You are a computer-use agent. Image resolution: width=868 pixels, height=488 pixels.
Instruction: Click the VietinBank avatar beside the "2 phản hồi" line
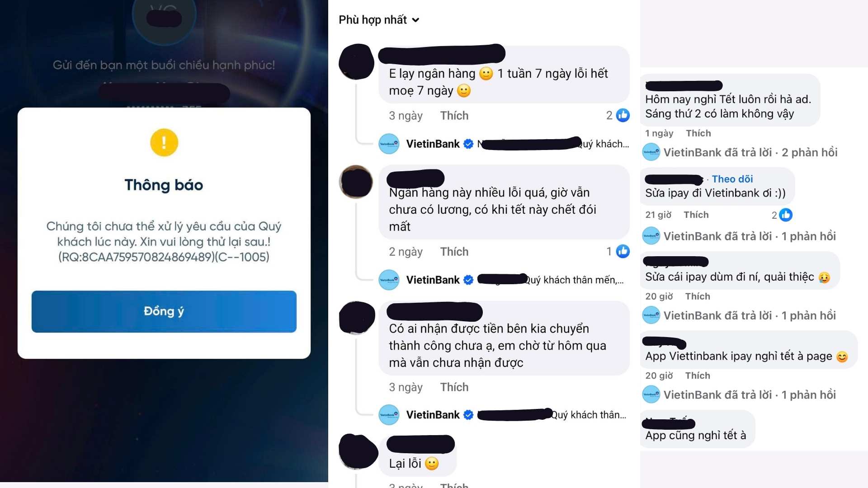coord(651,152)
